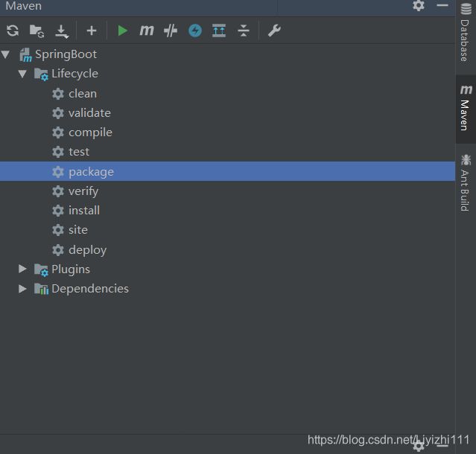Open the Ant Build side tab

[466, 182]
